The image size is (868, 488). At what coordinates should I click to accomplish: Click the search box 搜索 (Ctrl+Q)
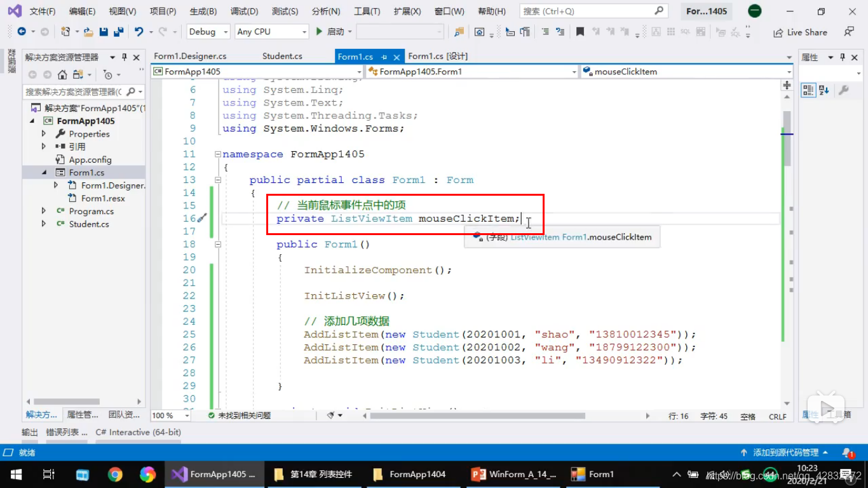pos(593,11)
